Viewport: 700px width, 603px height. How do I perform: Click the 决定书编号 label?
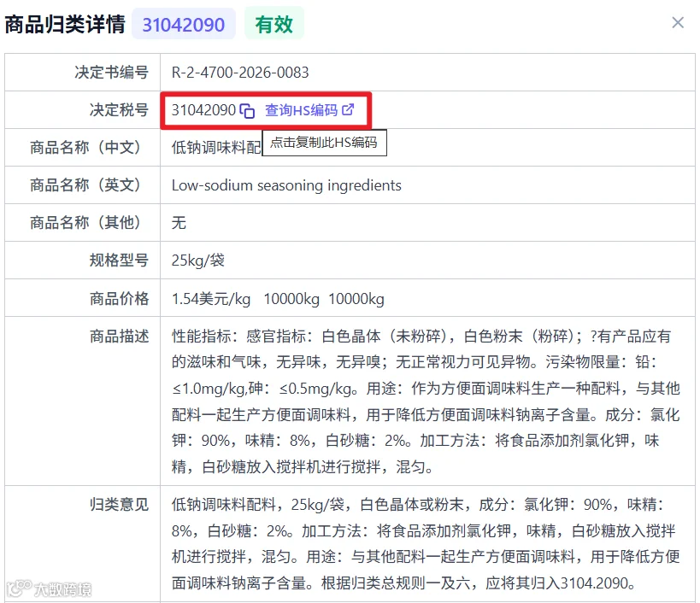(x=112, y=73)
